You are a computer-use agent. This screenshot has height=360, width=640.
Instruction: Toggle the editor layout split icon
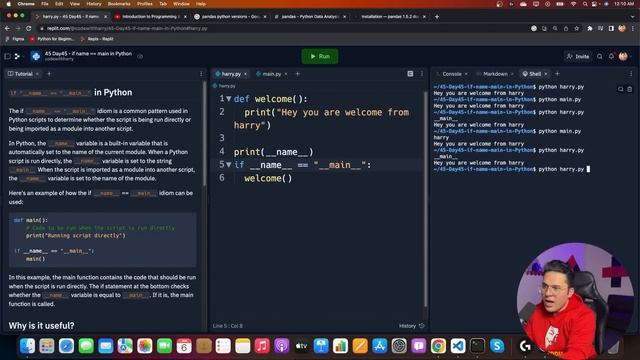coord(410,74)
